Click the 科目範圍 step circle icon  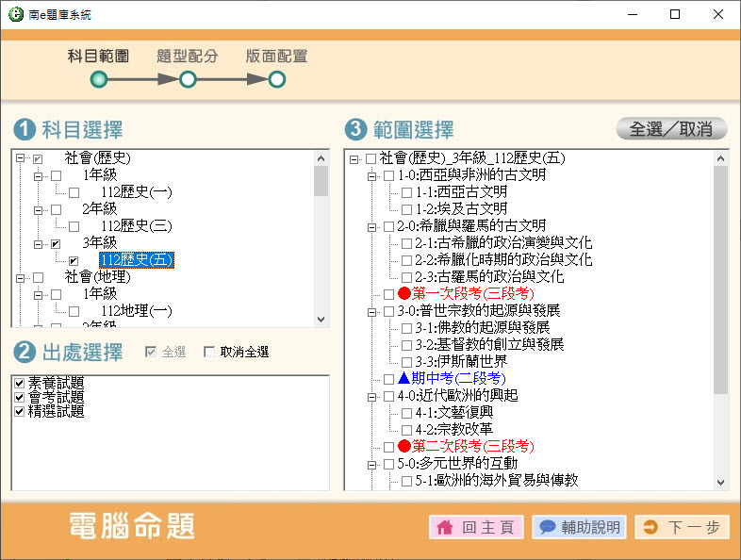coord(99,80)
